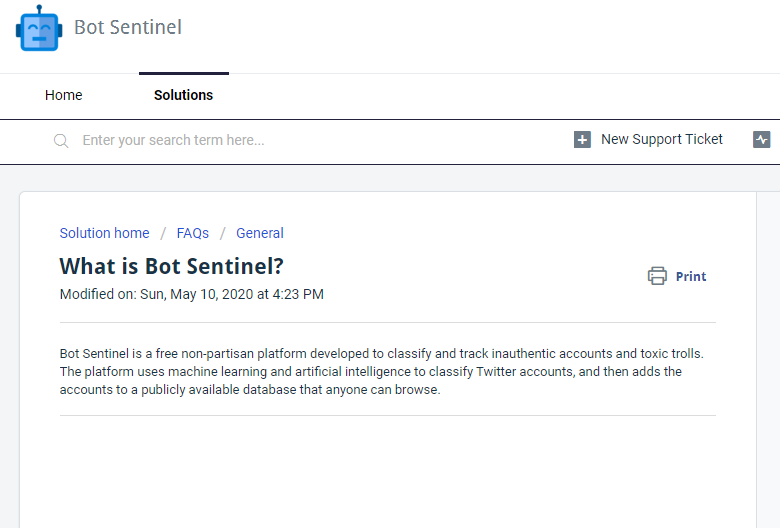Image resolution: width=780 pixels, height=528 pixels.
Task: Open New Support Ticket link
Action: click(662, 139)
